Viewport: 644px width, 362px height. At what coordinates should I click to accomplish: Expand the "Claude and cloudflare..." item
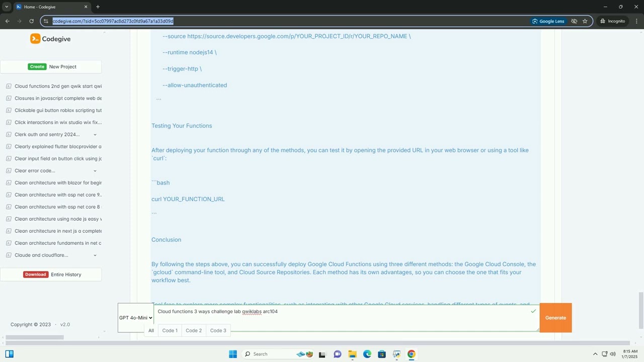pyautogui.click(x=95, y=255)
